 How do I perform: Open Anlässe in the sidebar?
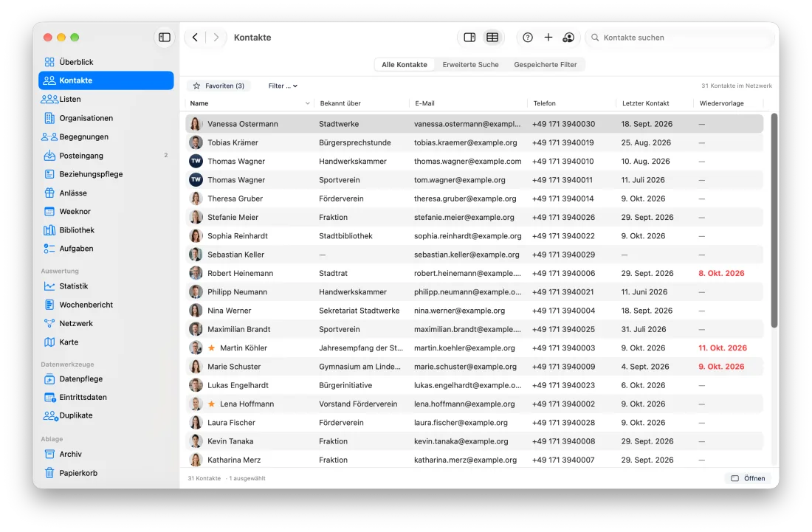click(x=106, y=193)
